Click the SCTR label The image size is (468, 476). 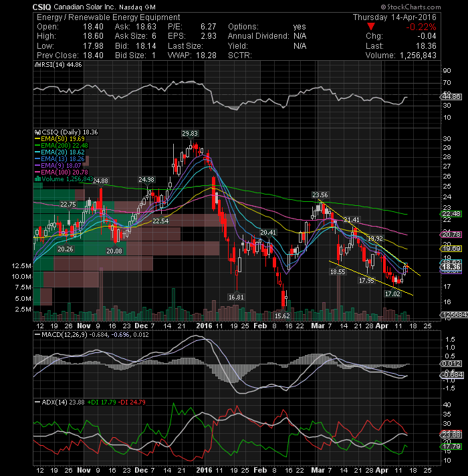[240, 55]
